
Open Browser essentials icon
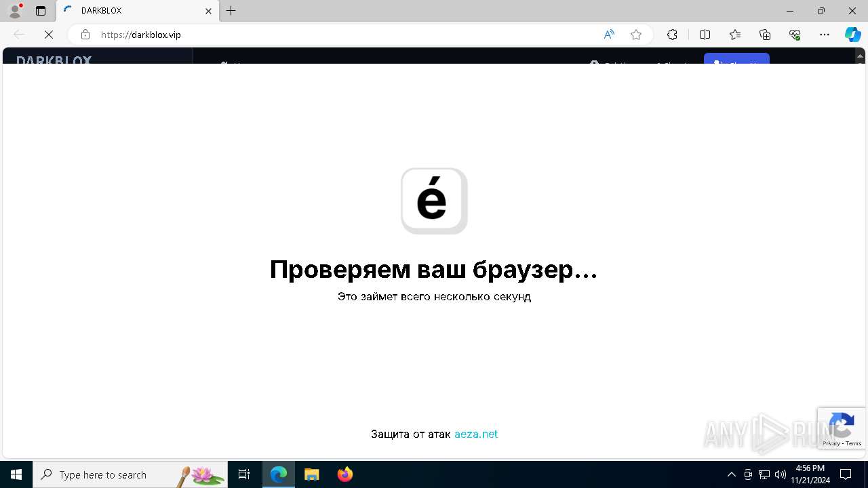[x=795, y=35]
